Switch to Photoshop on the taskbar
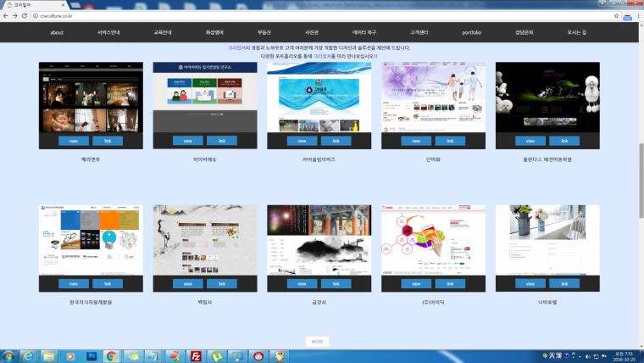This screenshot has width=644, height=363. [x=91, y=356]
